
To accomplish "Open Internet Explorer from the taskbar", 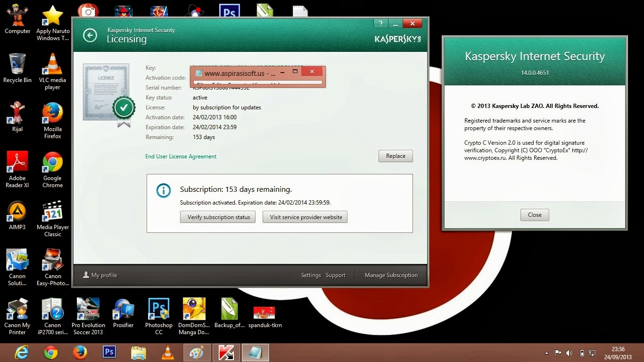I will [22, 352].
